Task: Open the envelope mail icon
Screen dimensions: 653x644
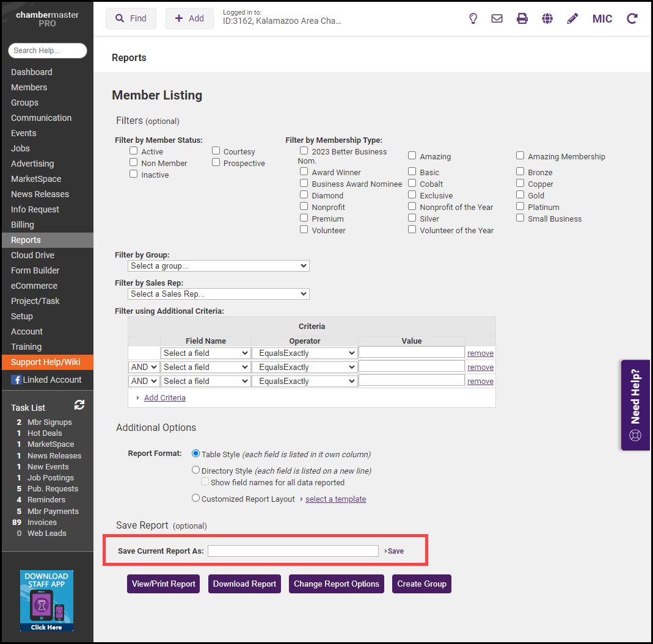Action: click(497, 18)
